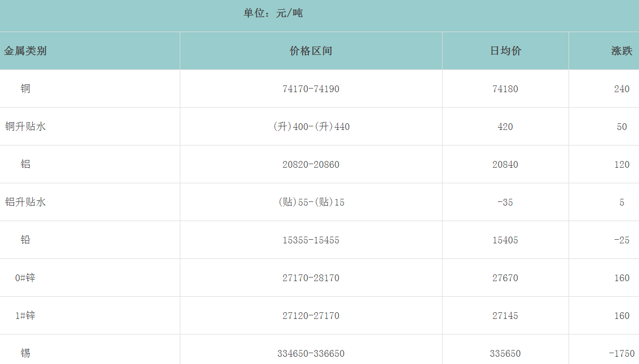Select the 铝 metal name cell

25,164
